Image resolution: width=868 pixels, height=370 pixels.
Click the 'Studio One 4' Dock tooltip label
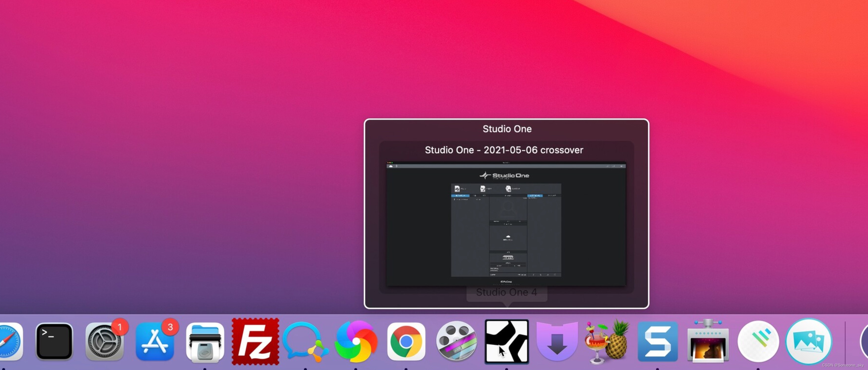[x=506, y=292]
